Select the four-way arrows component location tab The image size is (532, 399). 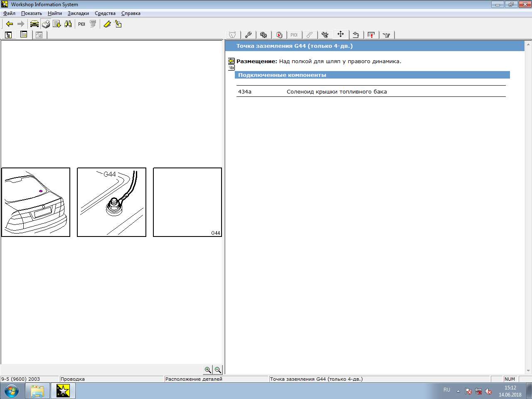pos(340,34)
